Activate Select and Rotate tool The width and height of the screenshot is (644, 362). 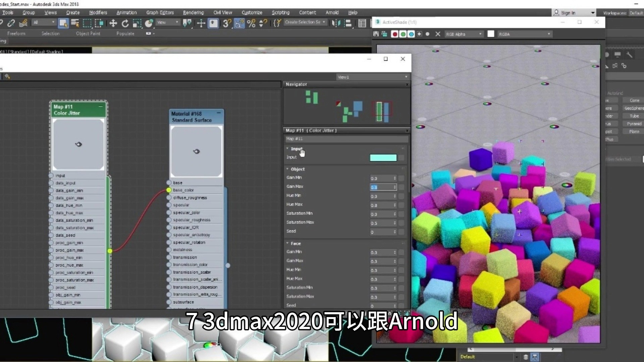click(125, 23)
